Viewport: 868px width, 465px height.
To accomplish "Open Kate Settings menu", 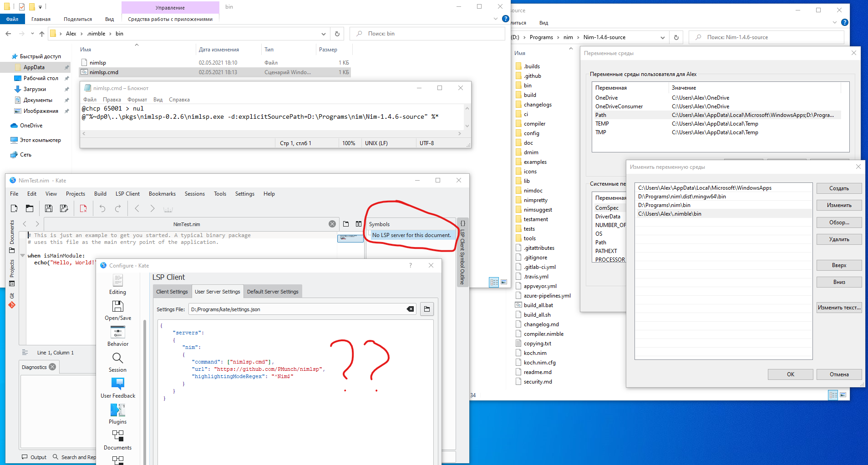I will (245, 193).
